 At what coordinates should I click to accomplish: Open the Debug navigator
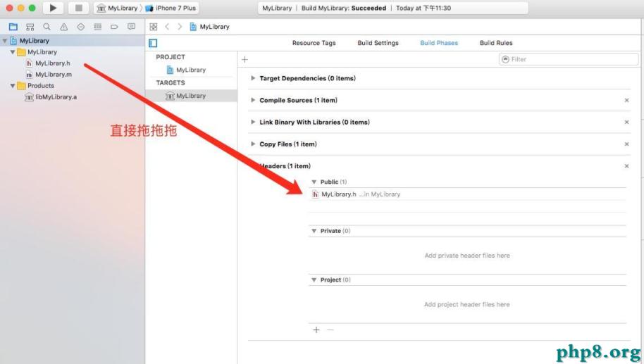pos(97,27)
